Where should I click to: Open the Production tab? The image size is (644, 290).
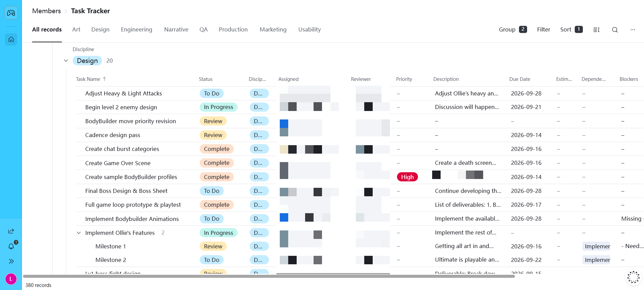point(233,29)
